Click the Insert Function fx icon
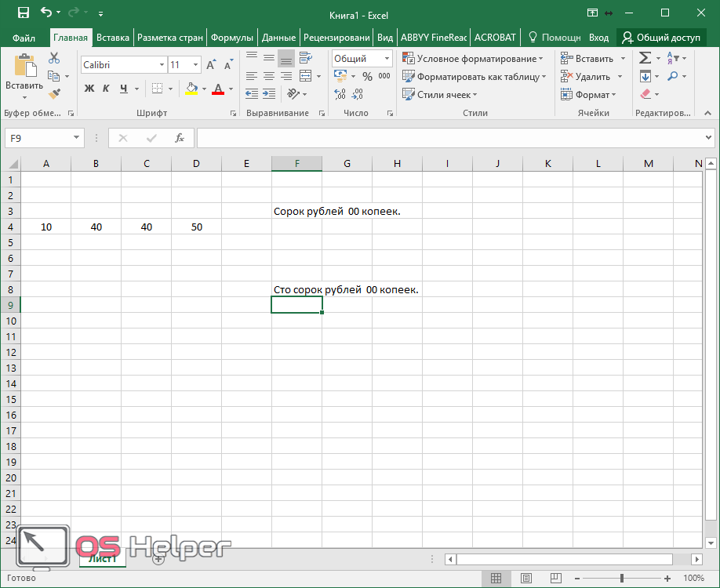Image resolution: width=720 pixels, height=588 pixels. point(180,138)
